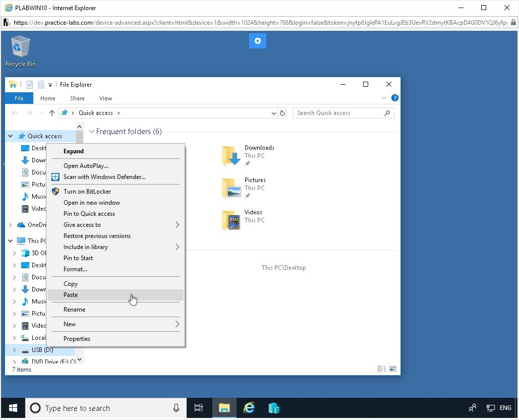Viewport: 519px width, 420px height.
Task: Switch to the Share ribbon tab
Action: tap(77, 98)
